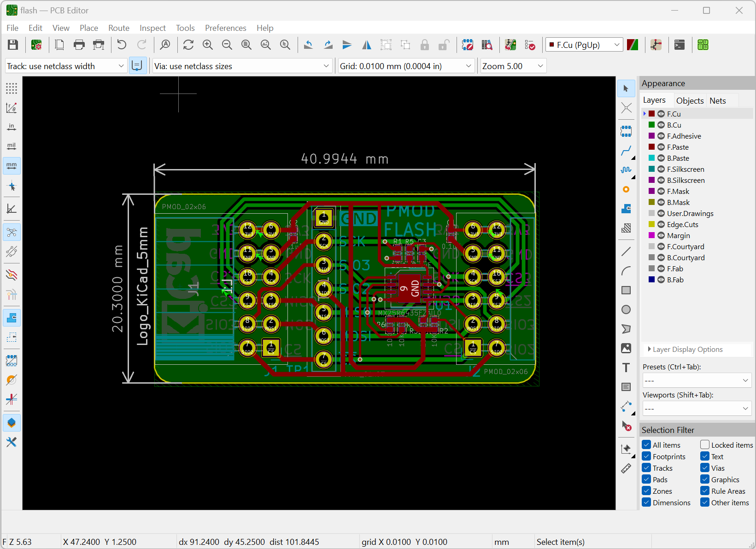
Task: Switch to the Objects tab
Action: pyautogui.click(x=690, y=100)
